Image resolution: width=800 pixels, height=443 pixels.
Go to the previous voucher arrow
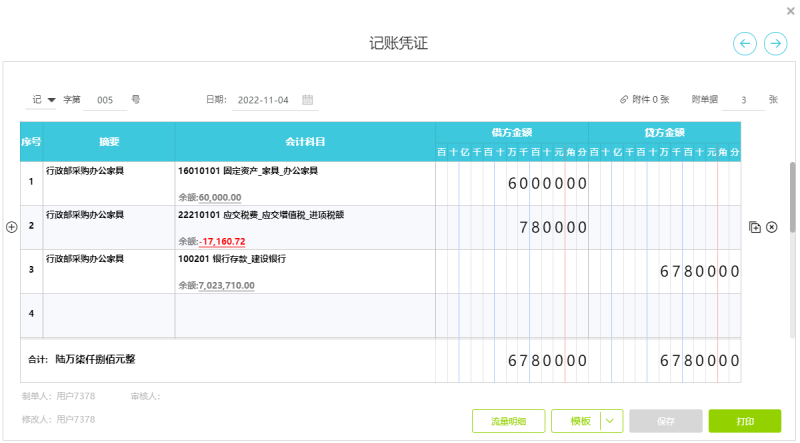click(744, 43)
